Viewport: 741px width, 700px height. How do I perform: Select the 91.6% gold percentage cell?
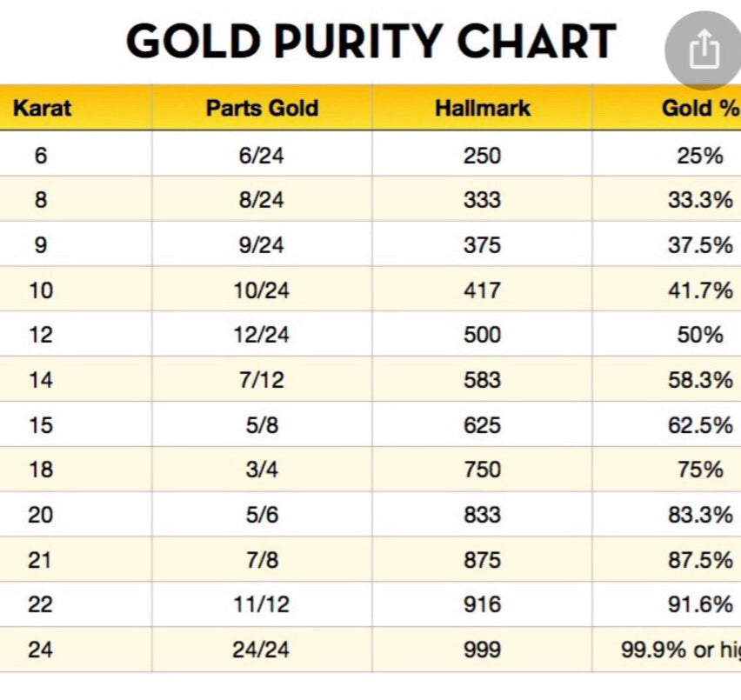(700, 604)
